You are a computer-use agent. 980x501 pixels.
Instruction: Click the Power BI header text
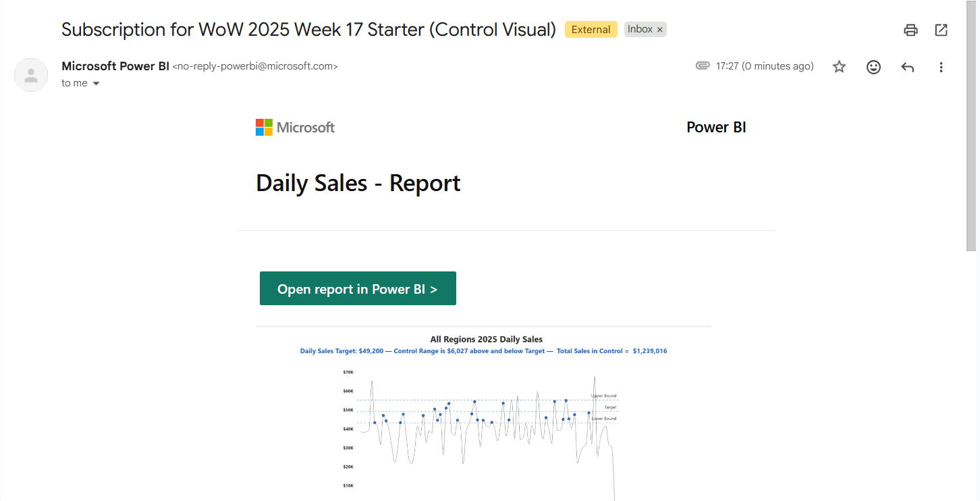coord(716,127)
